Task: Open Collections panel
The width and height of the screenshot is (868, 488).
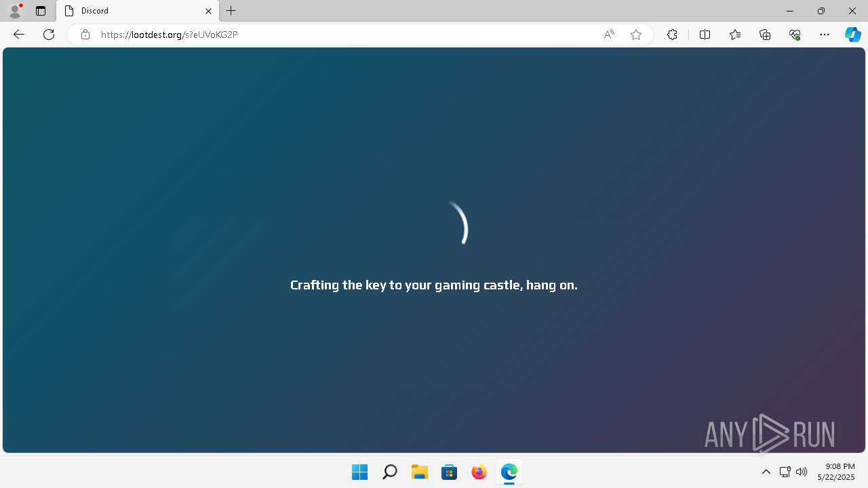Action: [x=765, y=35]
